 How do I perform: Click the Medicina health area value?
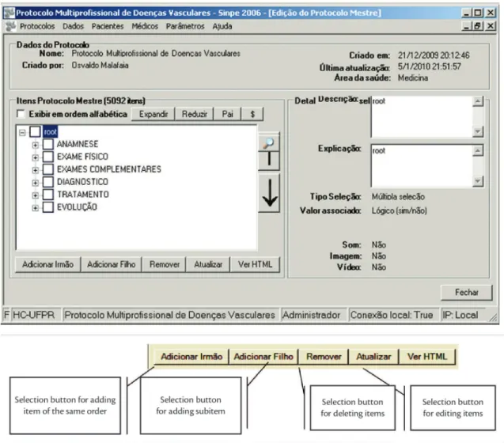coord(413,78)
